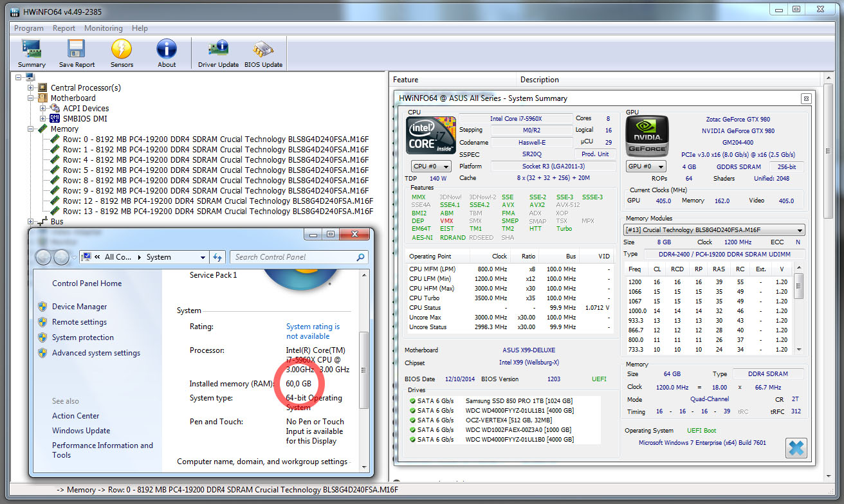
Task: Click the Bus node icon
Action: coord(42,222)
